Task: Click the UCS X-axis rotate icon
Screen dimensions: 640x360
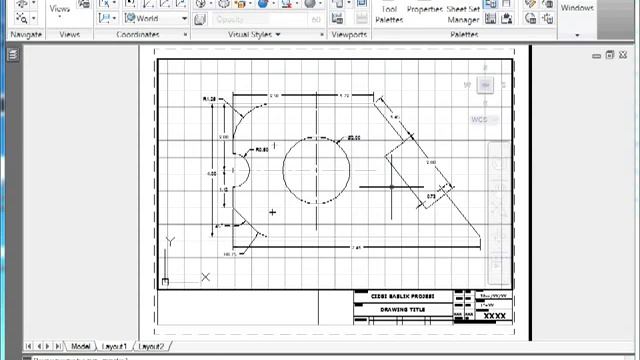Action: (104, 4)
